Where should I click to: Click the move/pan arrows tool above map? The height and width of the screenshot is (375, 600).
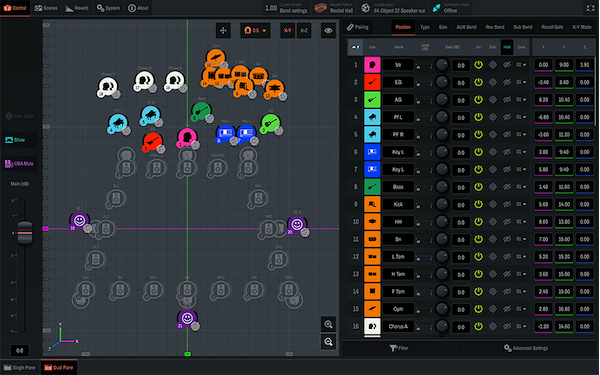[223, 31]
